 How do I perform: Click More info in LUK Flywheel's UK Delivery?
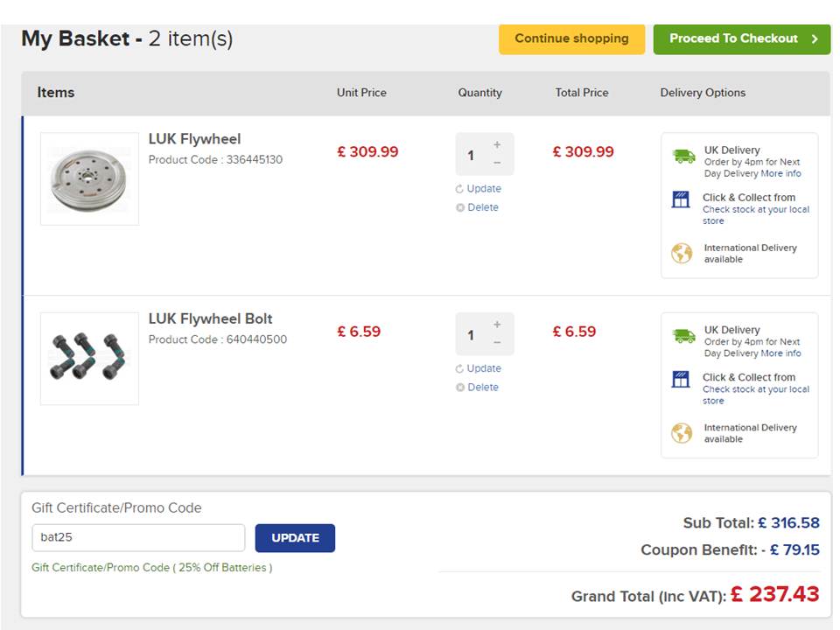click(x=781, y=173)
